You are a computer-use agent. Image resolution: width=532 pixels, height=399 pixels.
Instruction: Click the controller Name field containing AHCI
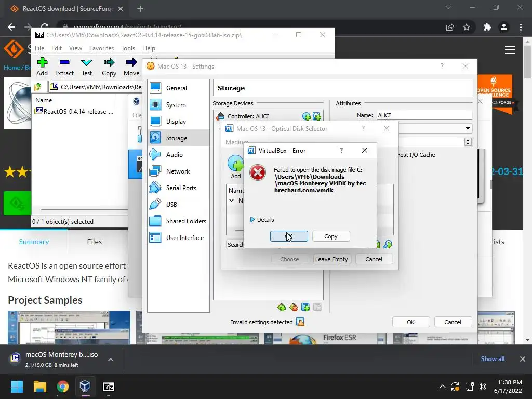(424, 115)
